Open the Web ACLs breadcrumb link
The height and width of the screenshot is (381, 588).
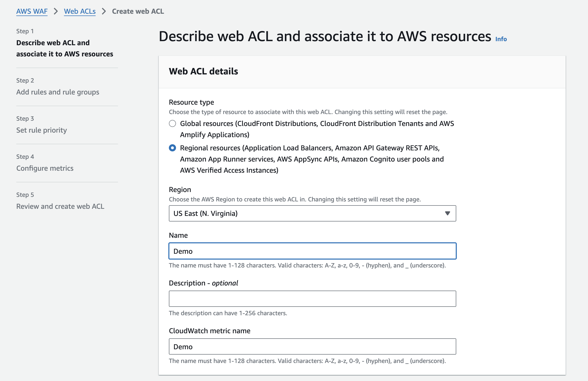(79, 11)
